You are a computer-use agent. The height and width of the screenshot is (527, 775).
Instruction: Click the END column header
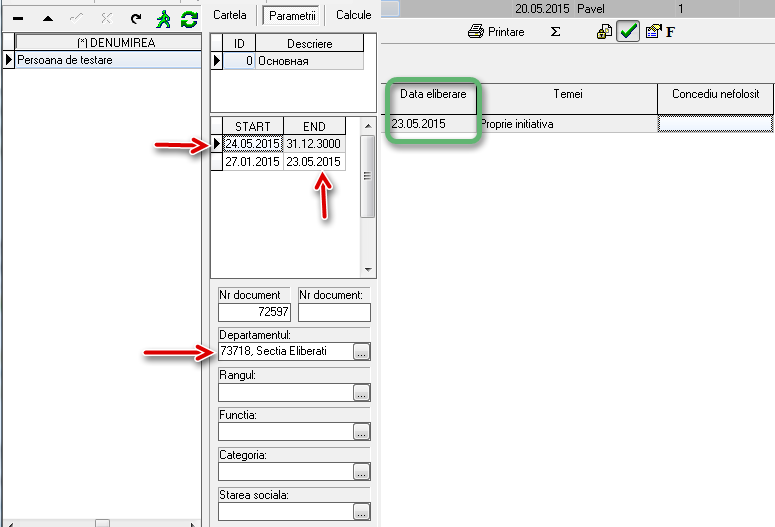point(314,126)
